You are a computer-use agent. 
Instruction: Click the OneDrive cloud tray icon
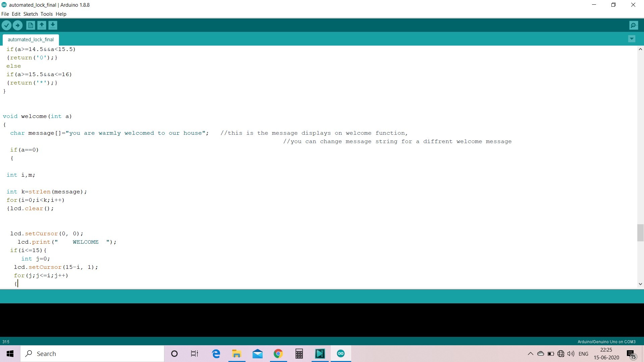[540, 354]
